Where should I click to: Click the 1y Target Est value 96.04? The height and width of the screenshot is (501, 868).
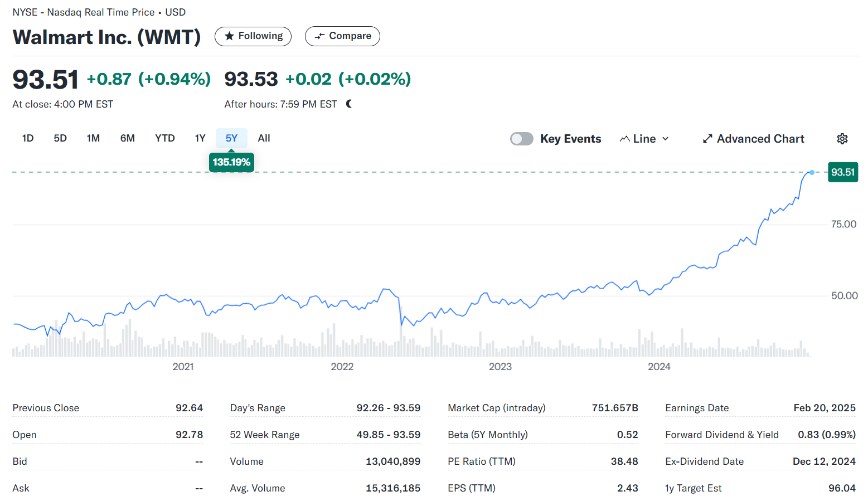coord(842,488)
